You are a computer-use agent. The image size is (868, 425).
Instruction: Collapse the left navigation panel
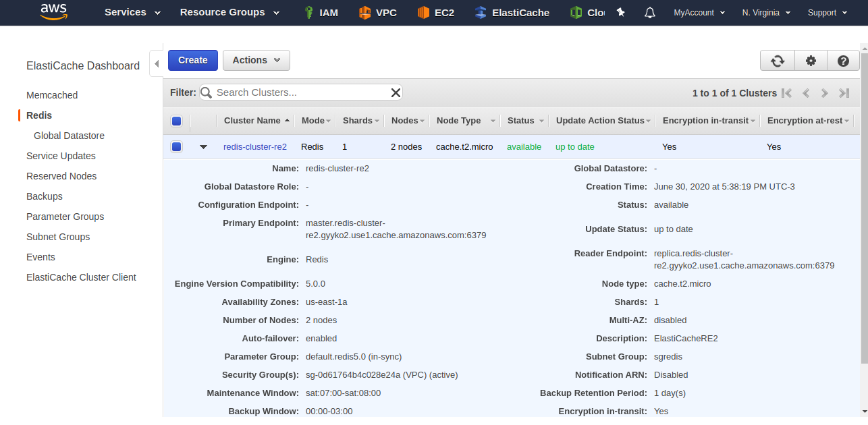(x=157, y=64)
